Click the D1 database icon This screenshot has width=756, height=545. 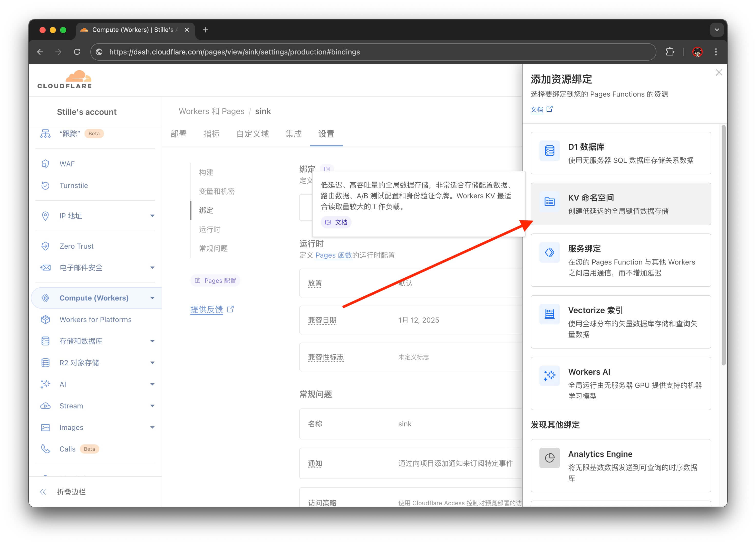click(549, 151)
